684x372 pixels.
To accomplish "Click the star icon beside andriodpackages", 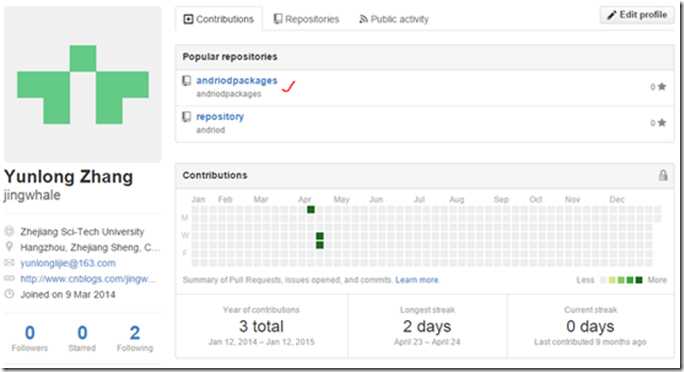I will tap(662, 86).
